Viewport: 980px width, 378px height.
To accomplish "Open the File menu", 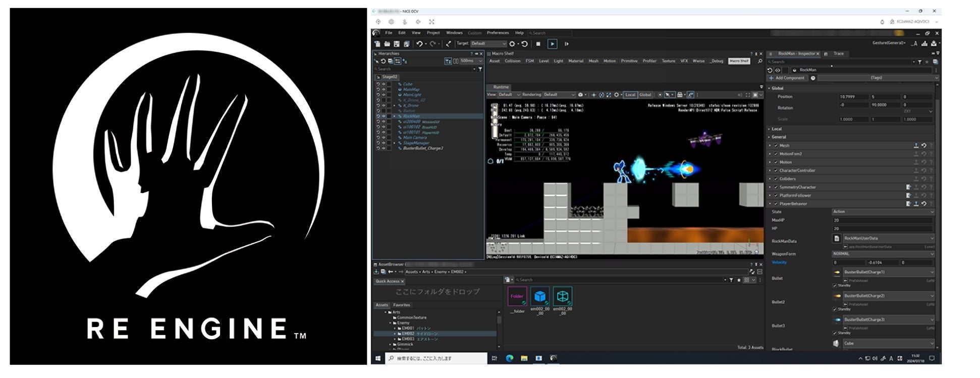I will pos(389,33).
